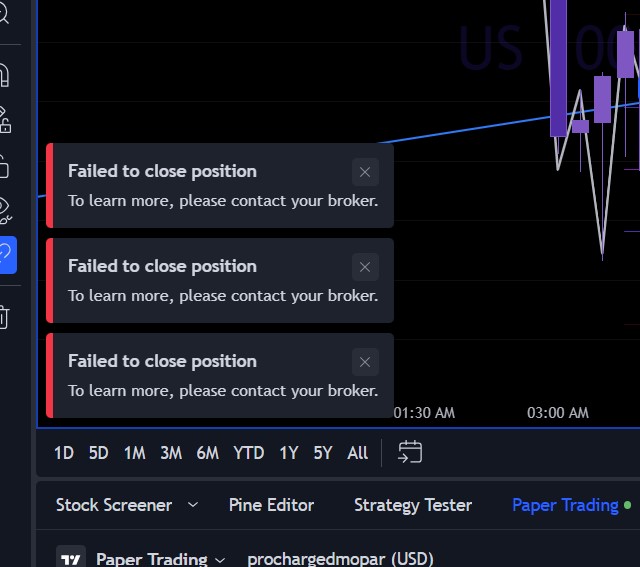Close the second failed position notification
Screen dimensions: 640x567
click(365, 267)
